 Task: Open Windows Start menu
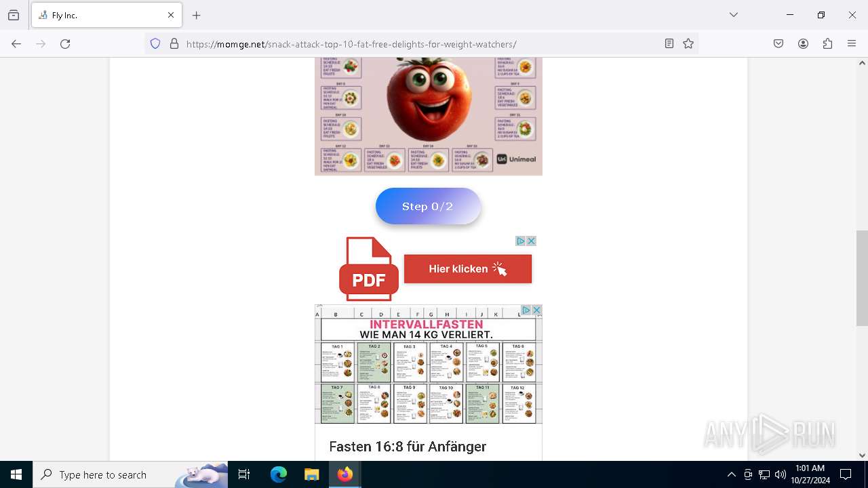point(16,474)
